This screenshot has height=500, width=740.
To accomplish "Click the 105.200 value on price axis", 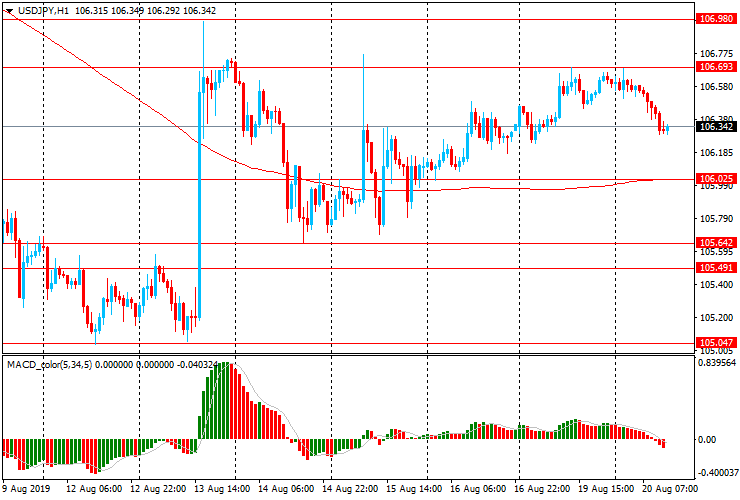I will 712,317.
